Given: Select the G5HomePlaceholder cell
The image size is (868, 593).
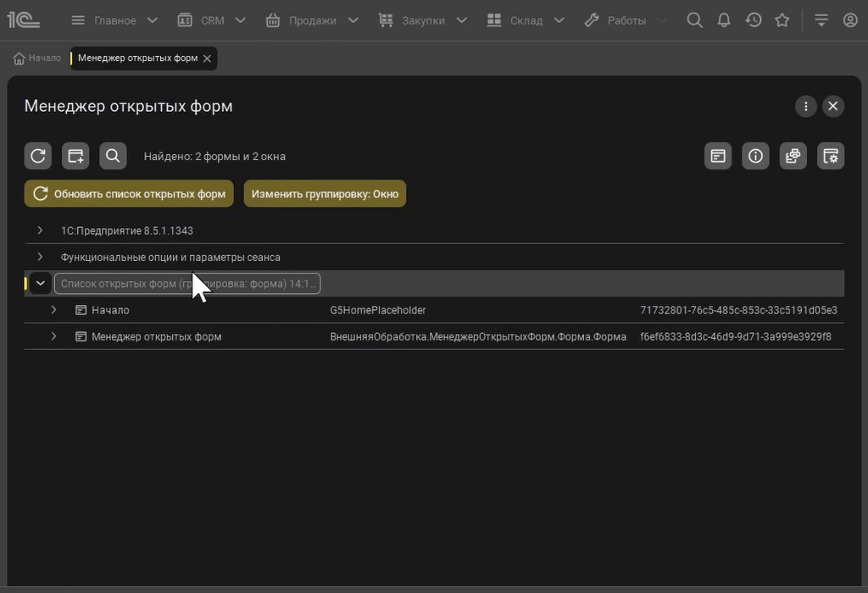Looking at the screenshot, I should click(x=378, y=310).
